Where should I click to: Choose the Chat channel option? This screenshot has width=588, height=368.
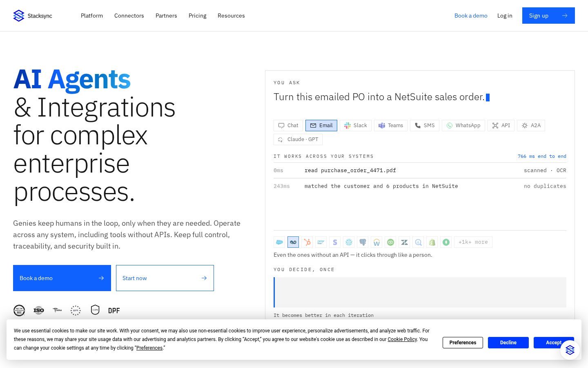pyautogui.click(x=288, y=126)
